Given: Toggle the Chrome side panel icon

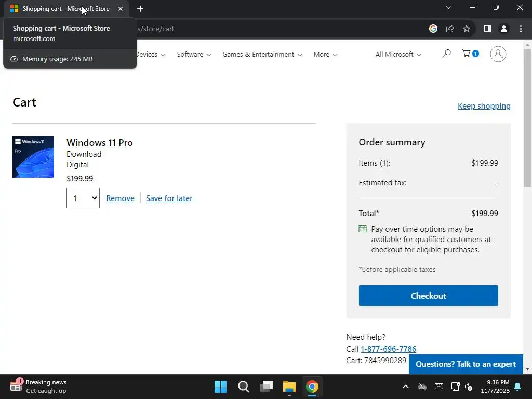Looking at the screenshot, I should (487, 29).
